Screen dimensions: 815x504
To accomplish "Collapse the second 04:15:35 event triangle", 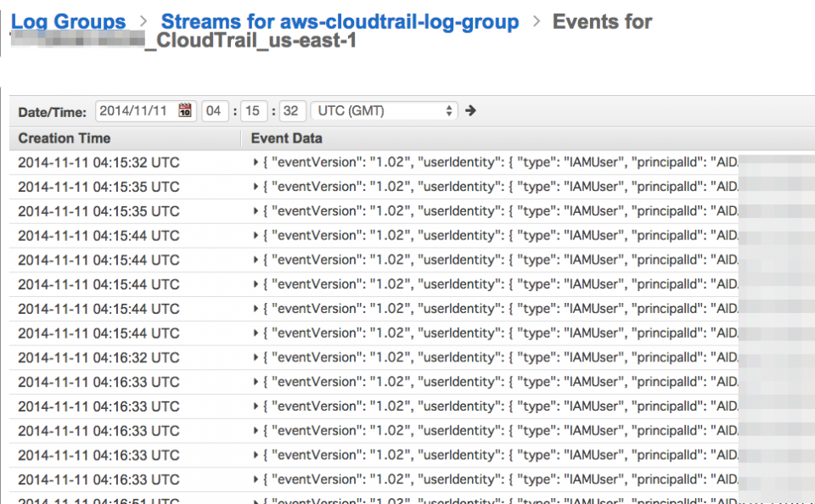I will click(256, 211).
